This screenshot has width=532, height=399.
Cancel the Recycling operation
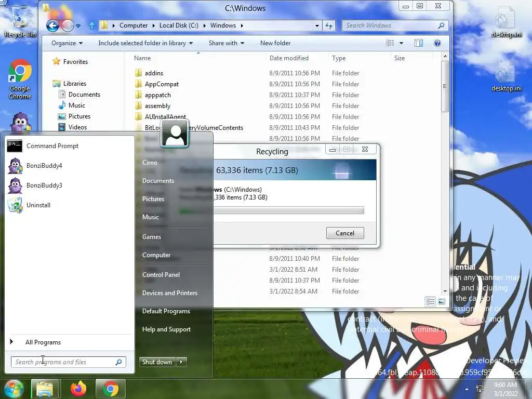[345, 233]
